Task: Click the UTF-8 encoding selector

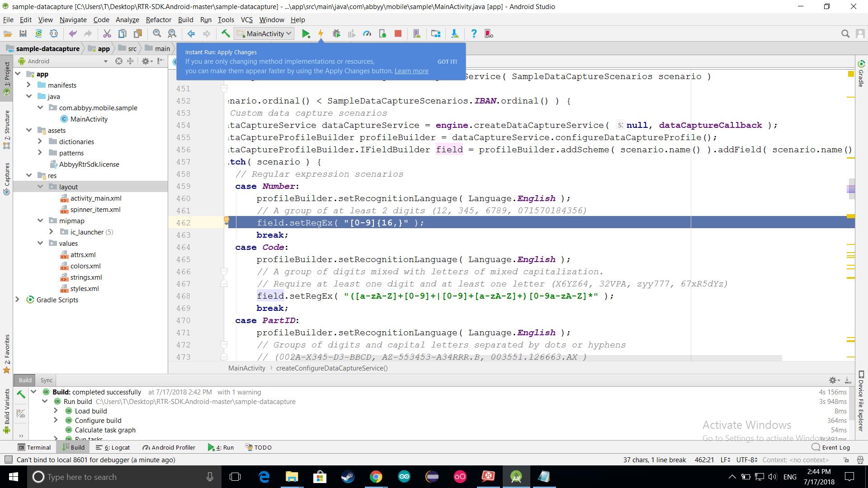Action: coord(747,460)
